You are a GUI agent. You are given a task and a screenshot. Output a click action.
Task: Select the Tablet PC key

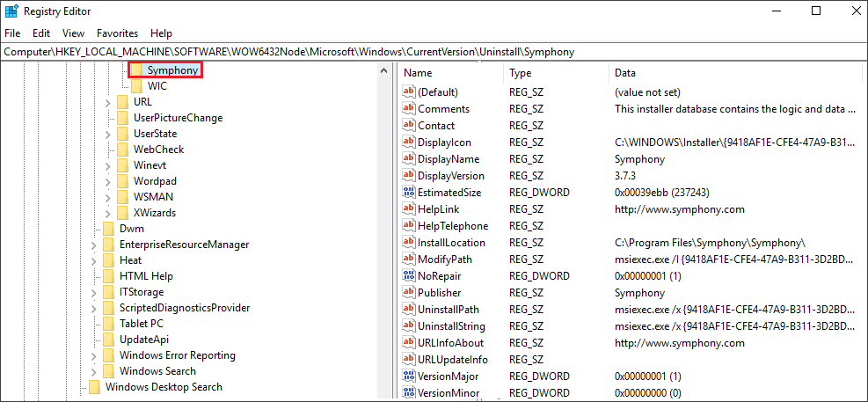point(142,324)
